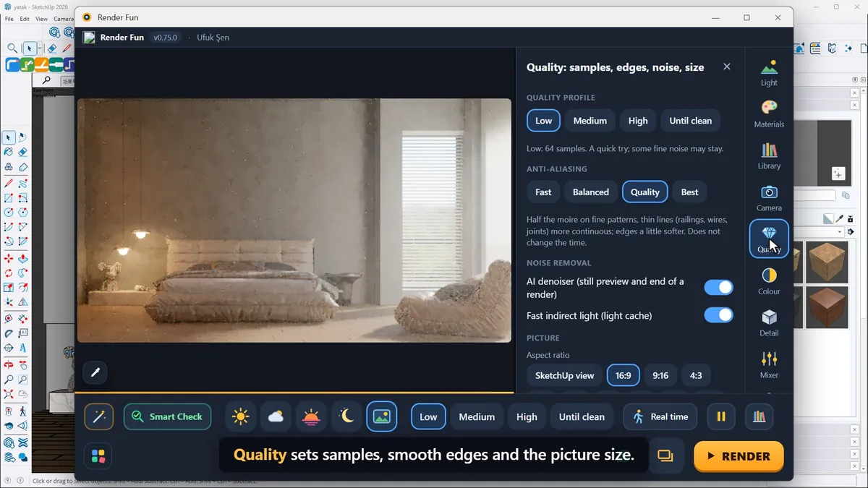This screenshot has height=488, width=868.
Task: Open SketchUp File menu
Action: [9, 19]
